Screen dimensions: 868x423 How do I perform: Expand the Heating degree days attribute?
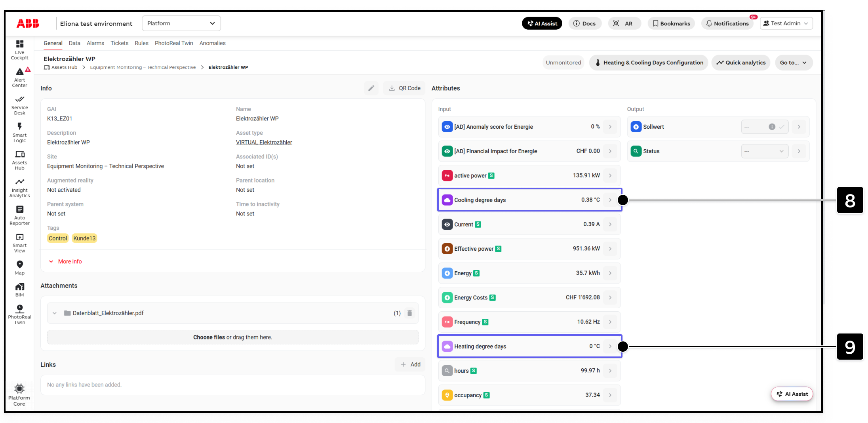coord(610,347)
